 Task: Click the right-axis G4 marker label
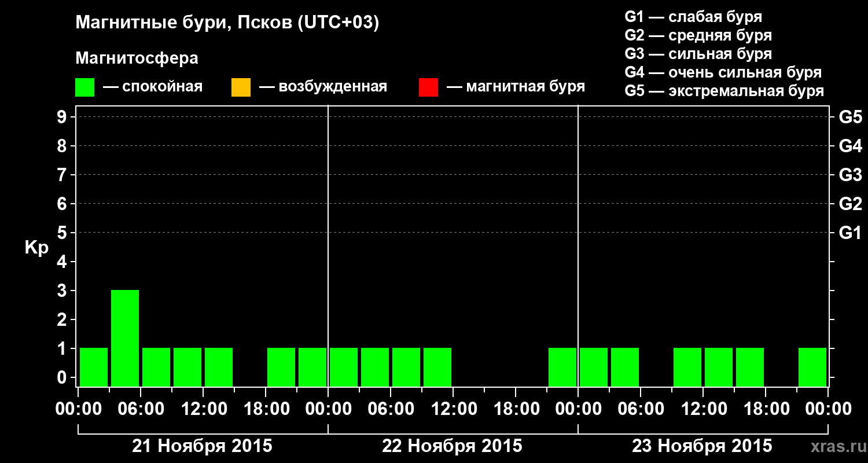[x=850, y=146]
